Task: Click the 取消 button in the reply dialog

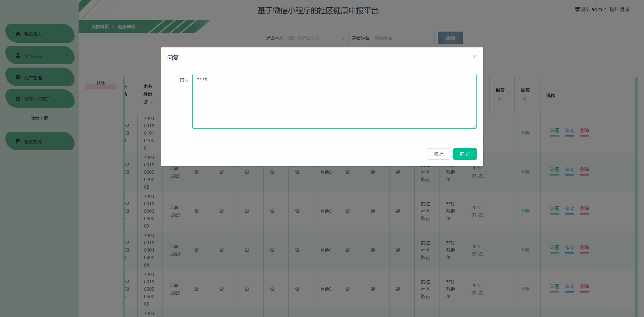Action: pyautogui.click(x=439, y=154)
